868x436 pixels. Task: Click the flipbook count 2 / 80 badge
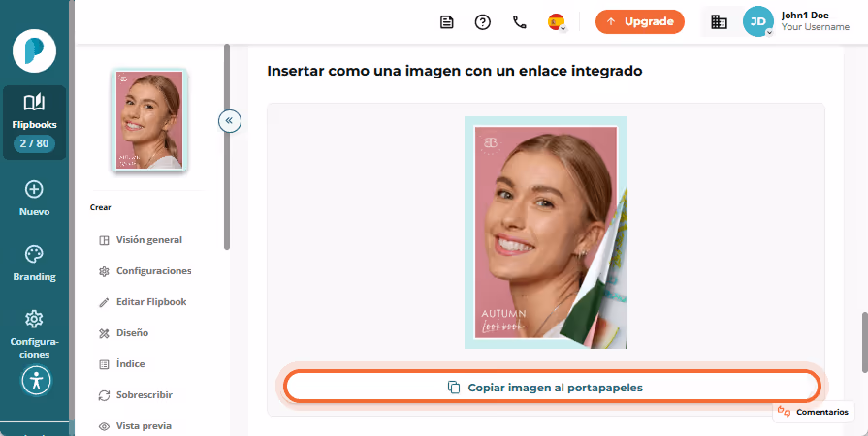pyautogui.click(x=34, y=143)
